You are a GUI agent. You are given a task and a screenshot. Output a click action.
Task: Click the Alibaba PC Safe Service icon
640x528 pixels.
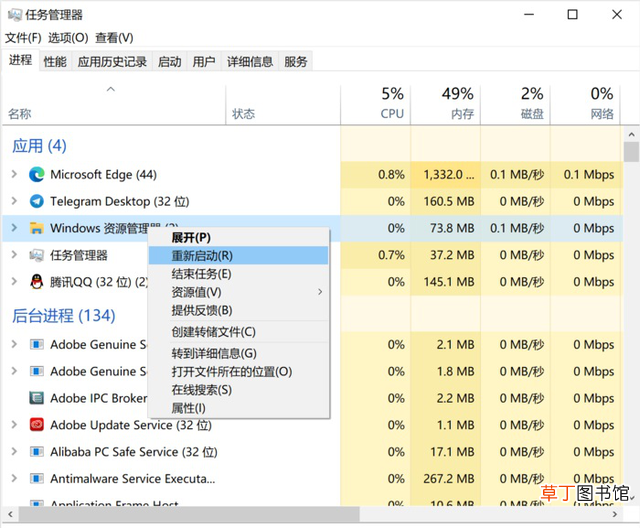tap(37, 452)
